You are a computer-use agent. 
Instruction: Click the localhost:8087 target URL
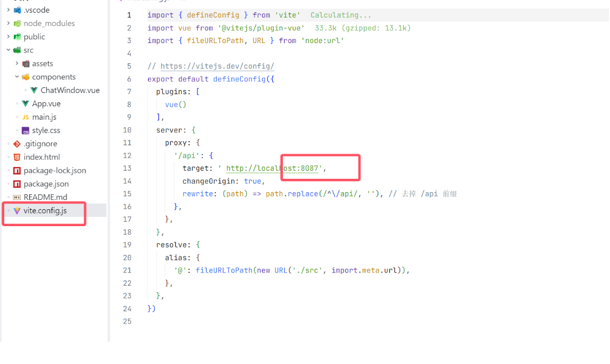pyautogui.click(x=273, y=169)
